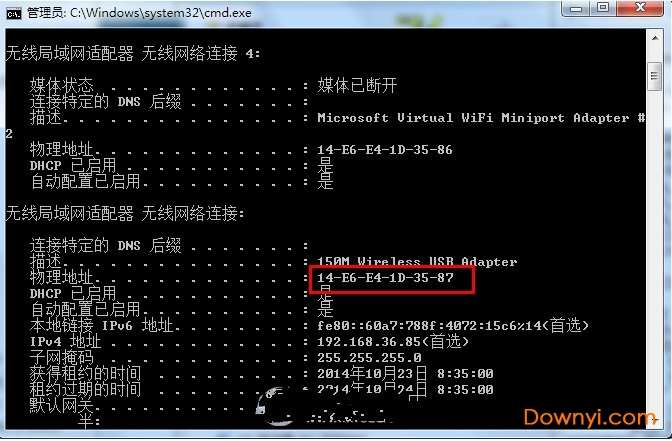Click the vertical scrollbar thumb
Viewport: 672px width, 441px height.
tap(655, 76)
